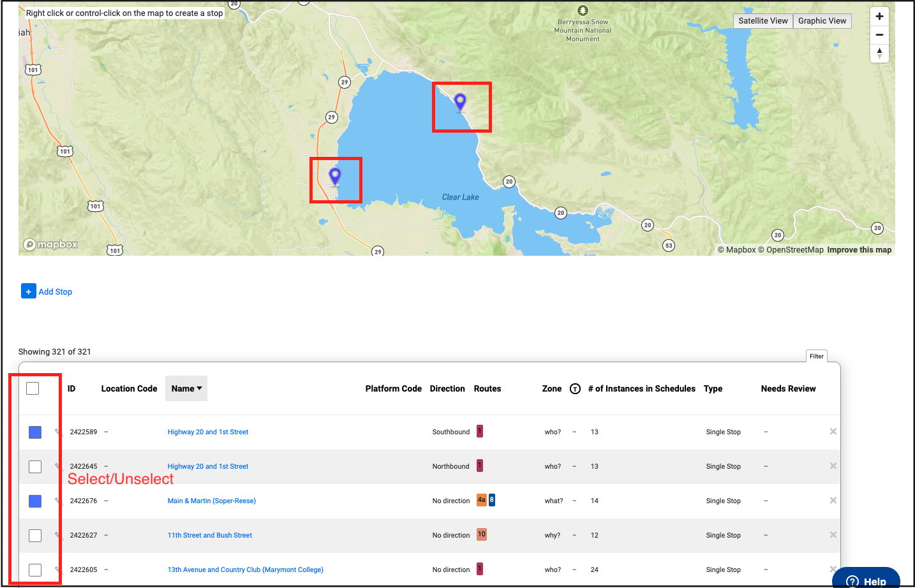The height and width of the screenshot is (588, 915).
Task: Switch to Graphic View
Action: pyautogui.click(x=822, y=21)
